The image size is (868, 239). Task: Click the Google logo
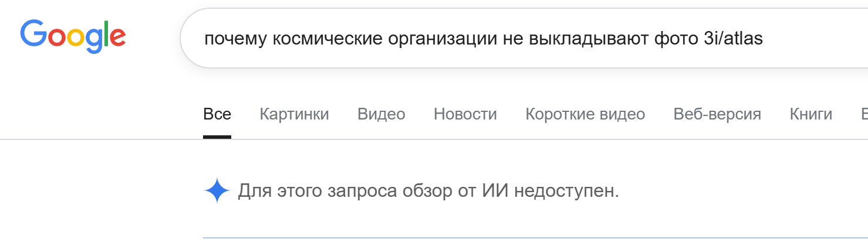point(73,36)
